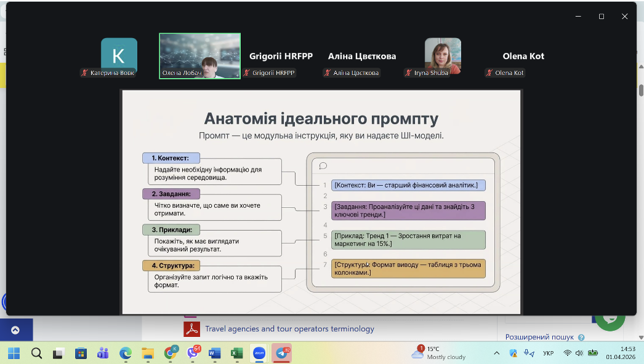Open Excel from the taskbar
The width and height of the screenshot is (644, 364).
(236, 353)
